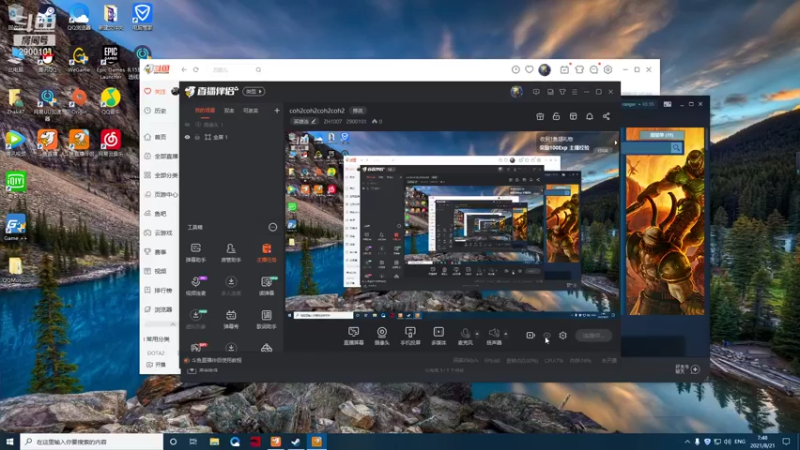Add 手机投屏 phone cast source
Viewport: 800px width, 450px height.
tap(410, 336)
